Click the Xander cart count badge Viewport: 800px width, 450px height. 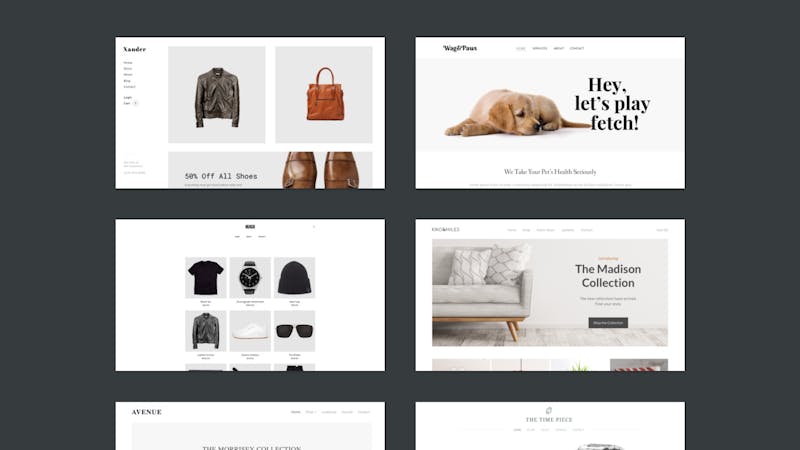[x=135, y=103]
